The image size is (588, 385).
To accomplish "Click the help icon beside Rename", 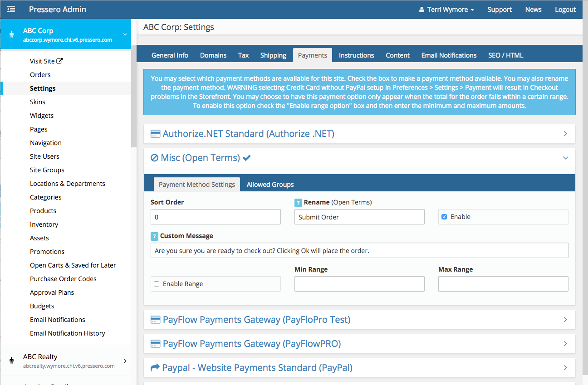I will click(x=298, y=203).
